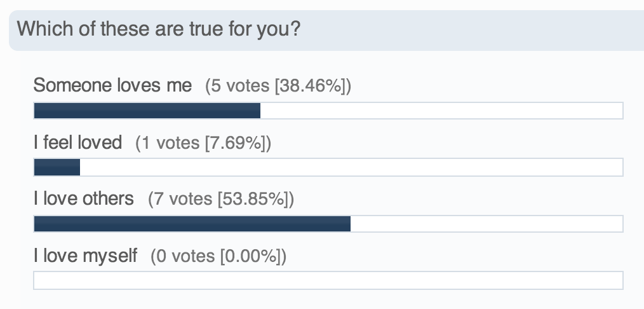Click the '38.46%' percentage value

311,86
